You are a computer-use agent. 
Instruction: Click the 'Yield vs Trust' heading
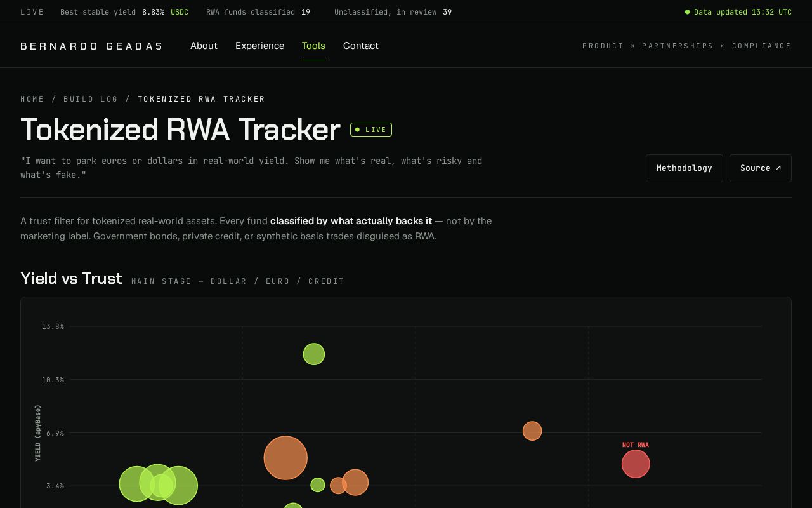coord(71,279)
